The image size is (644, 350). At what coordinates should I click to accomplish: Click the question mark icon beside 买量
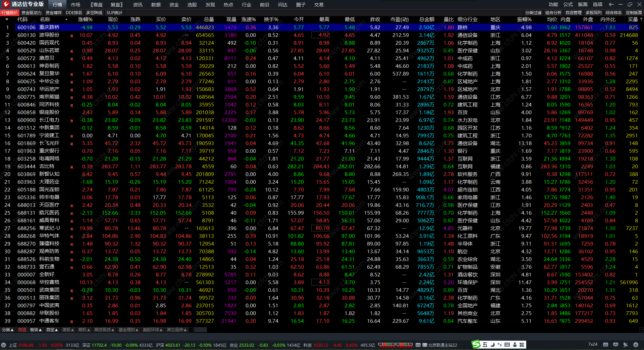(x=641, y=19)
